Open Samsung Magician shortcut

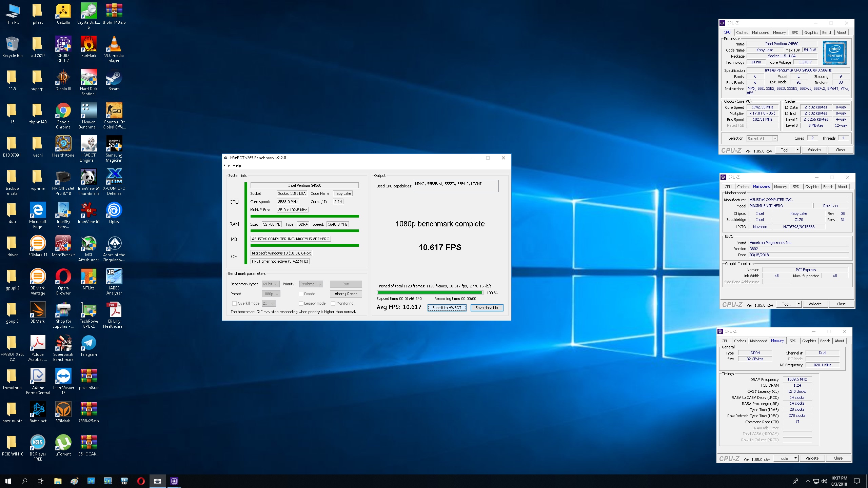(114, 149)
